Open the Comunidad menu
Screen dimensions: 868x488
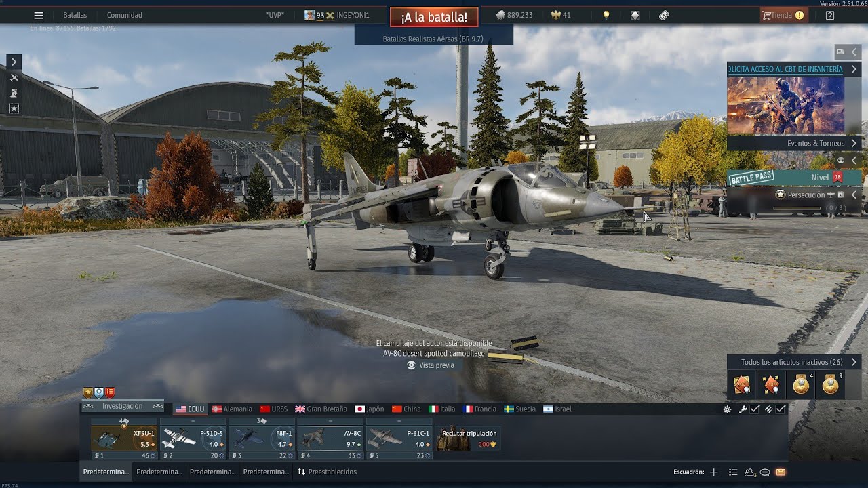124,15
